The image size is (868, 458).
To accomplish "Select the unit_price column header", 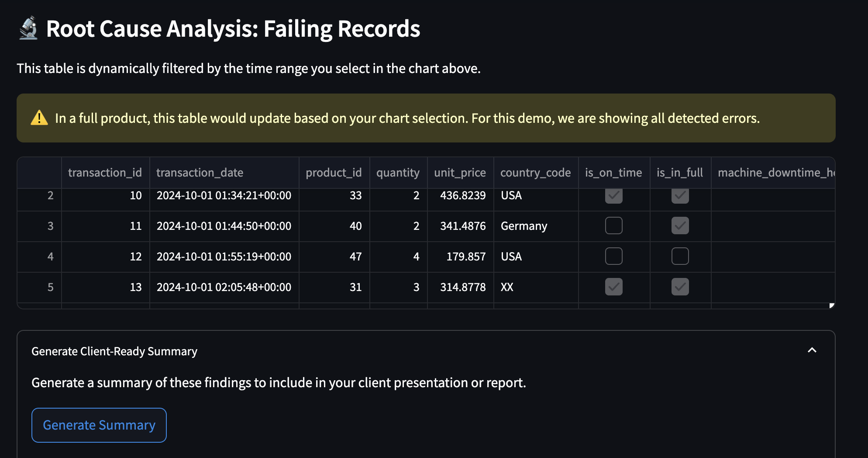I will tap(459, 172).
